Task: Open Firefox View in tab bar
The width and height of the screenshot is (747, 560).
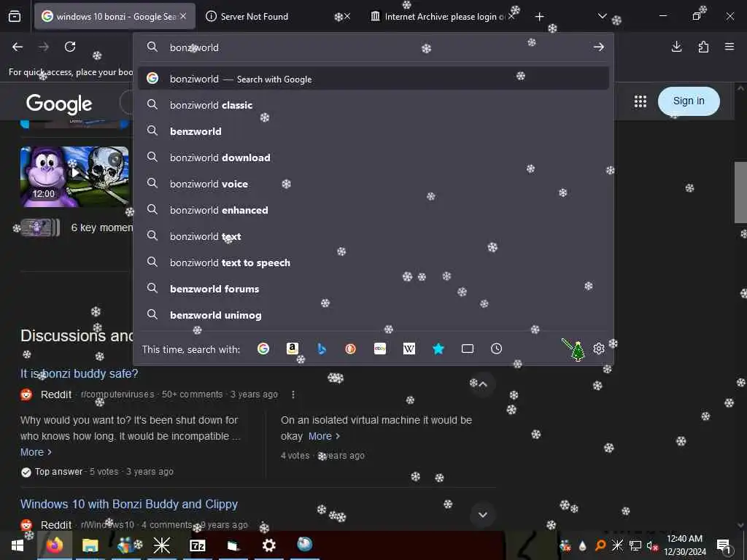Action: point(15,17)
